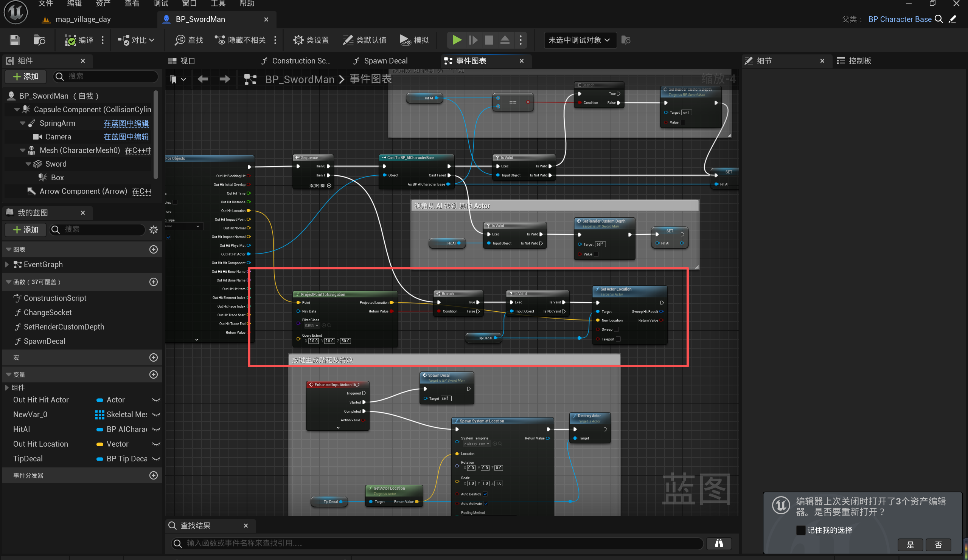Screen dimensions: 968x560
Task: Click the save blueprint icon
Action: pos(15,40)
